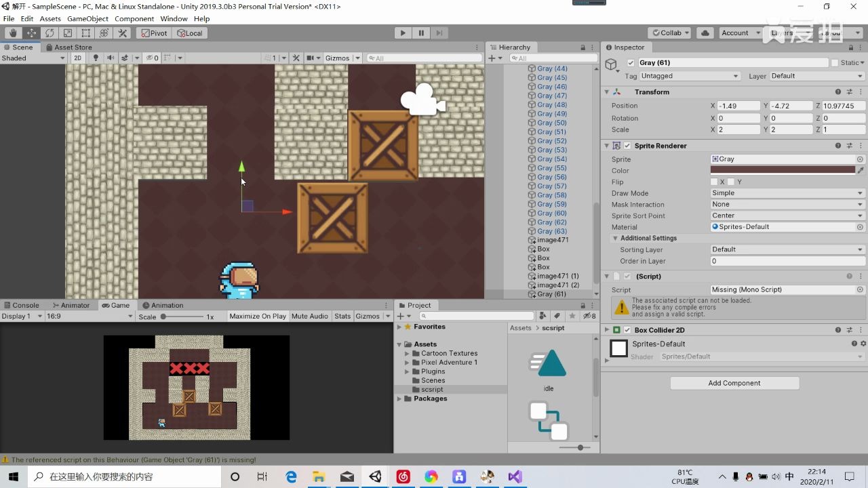Click the scene lighting bulb icon
This screenshot has height=488, width=868.
click(x=95, y=58)
